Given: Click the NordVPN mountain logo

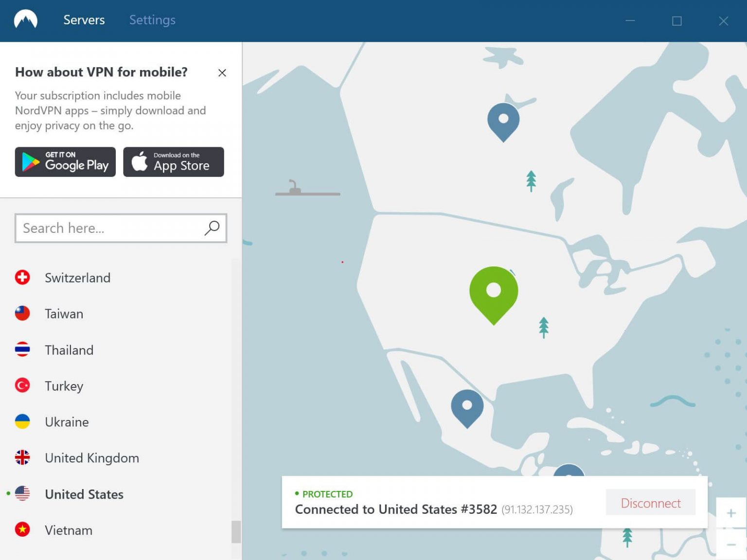Looking at the screenshot, I should pyautogui.click(x=26, y=20).
